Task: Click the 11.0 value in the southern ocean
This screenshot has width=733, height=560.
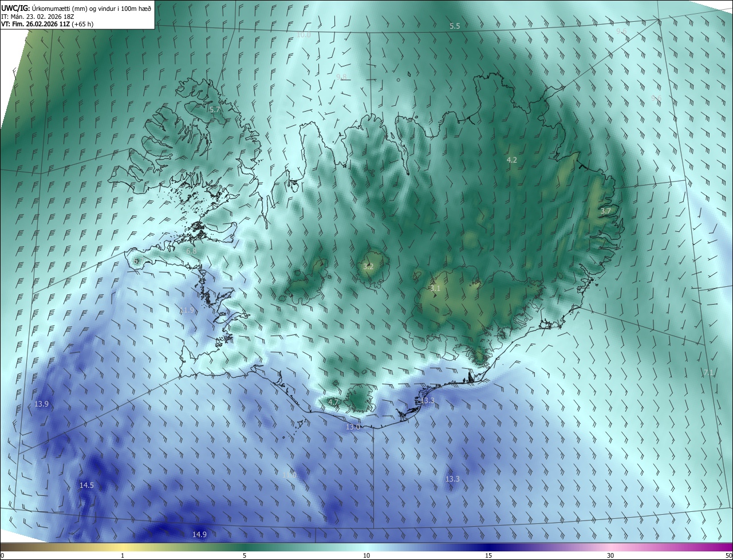Action: [289, 476]
